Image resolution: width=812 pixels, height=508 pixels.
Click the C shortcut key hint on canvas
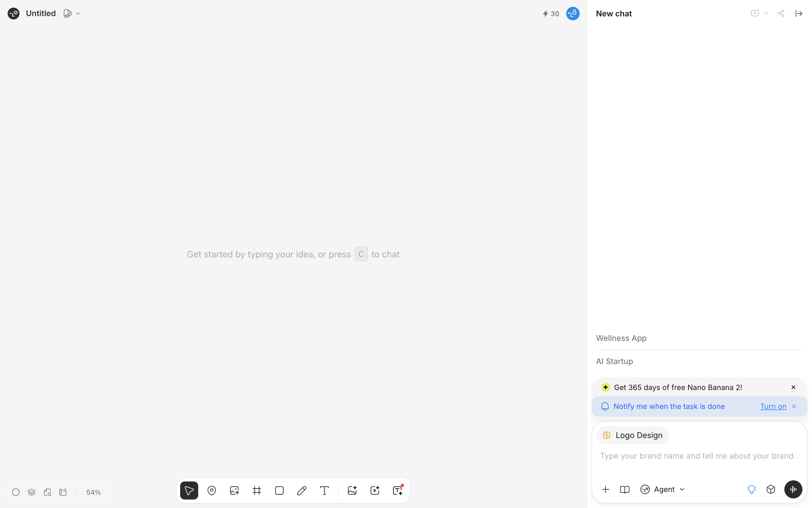pos(361,254)
